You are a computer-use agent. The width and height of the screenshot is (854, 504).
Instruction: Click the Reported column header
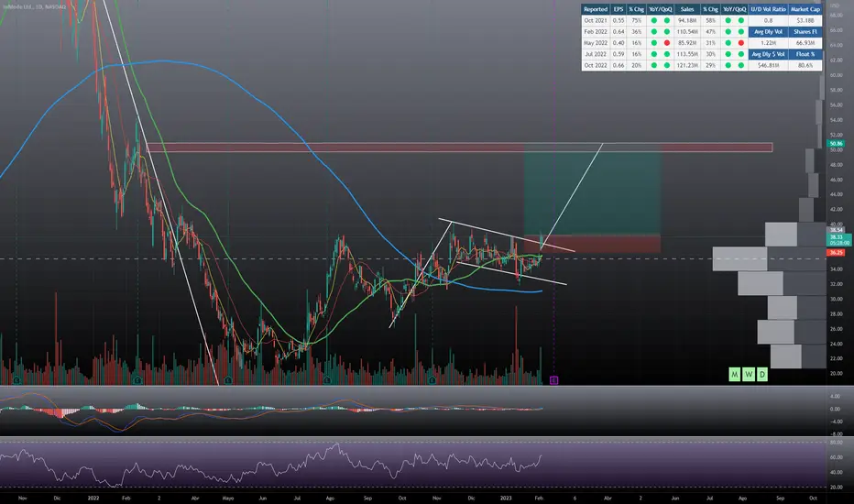[x=595, y=8]
